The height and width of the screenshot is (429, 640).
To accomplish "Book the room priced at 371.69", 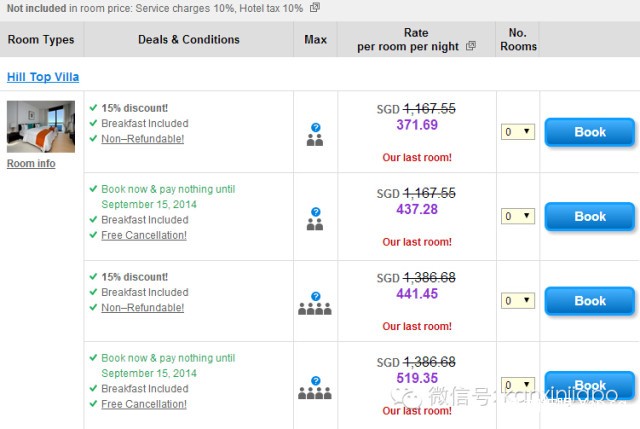I will (590, 132).
